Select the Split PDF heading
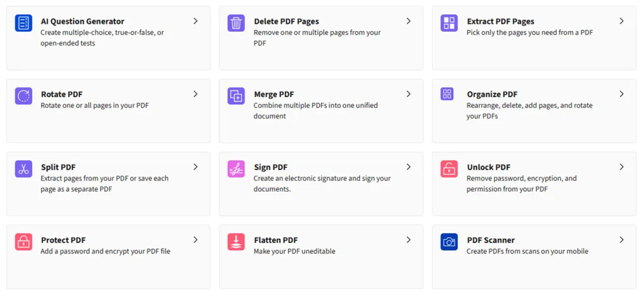 (x=58, y=167)
